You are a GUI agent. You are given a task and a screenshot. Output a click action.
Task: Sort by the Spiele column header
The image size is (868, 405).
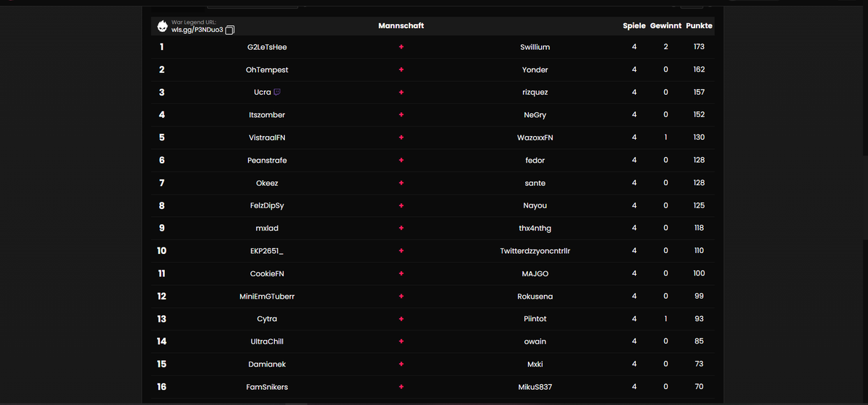[634, 25]
